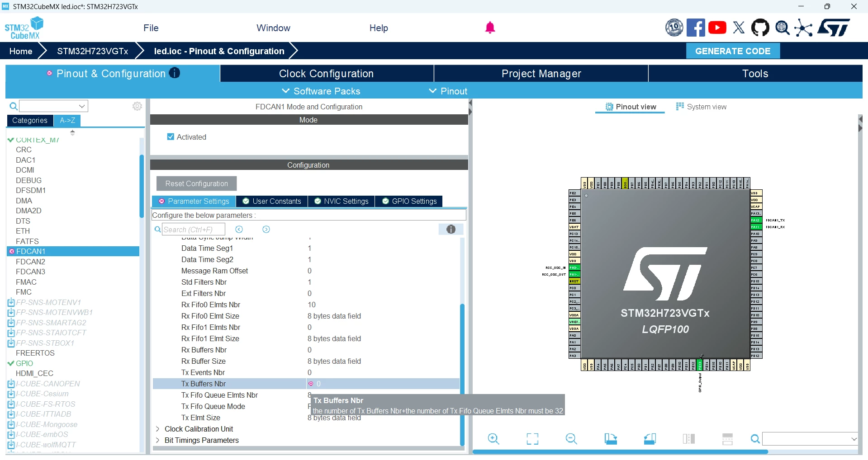Image resolution: width=868 pixels, height=460 pixels.
Task: Open the notifications bell
Action: click(490, 28)
